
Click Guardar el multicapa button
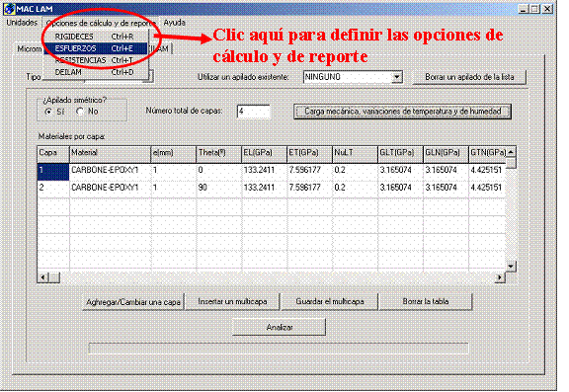(x=330, y=302)
